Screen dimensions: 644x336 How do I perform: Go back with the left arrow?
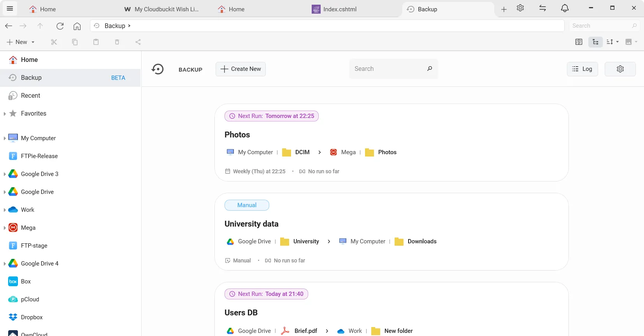(x=9, y=26)
